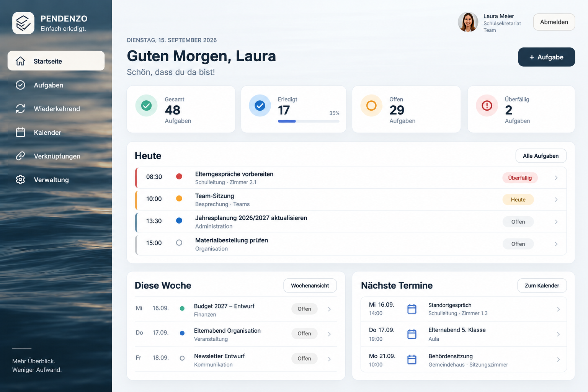This screenshot has height=392, width=588.
Task: Click the Team-Sitzung task title
Action: [x=214, y=196]
